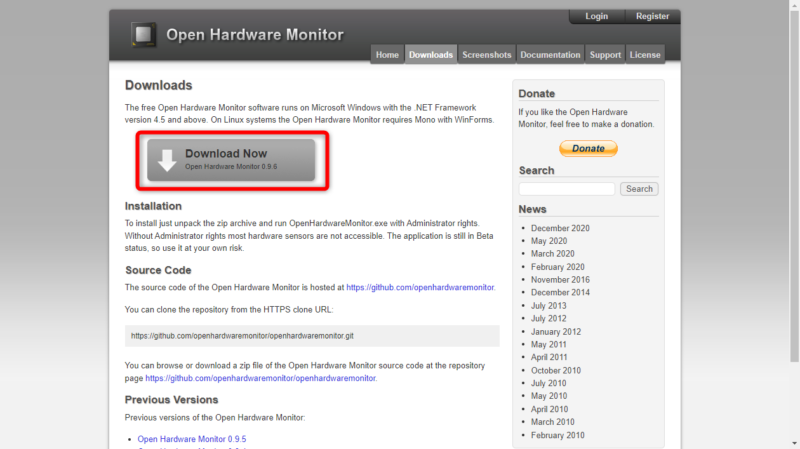The height and width of the screenshot is (449, 800).
Task: Open the Home tab
Action: [387, 55]
